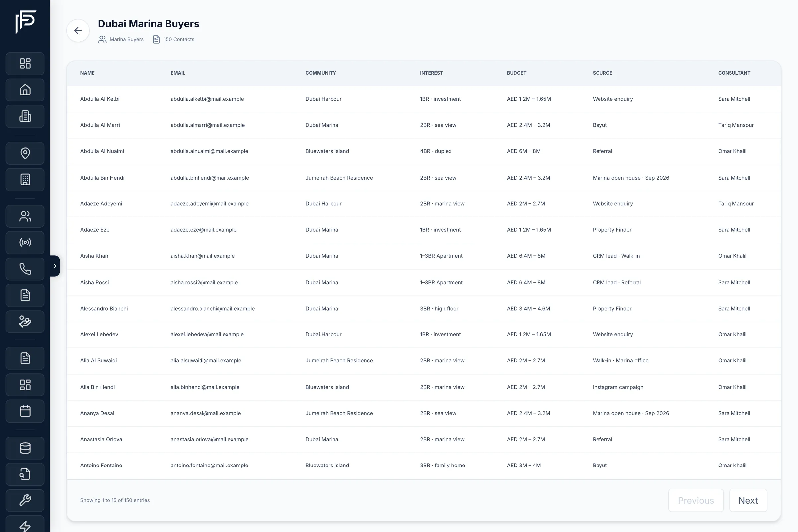Open the broadcast signal sidebar icon
Viewport: 798px width, 532px height.
(x=25, y=243)
